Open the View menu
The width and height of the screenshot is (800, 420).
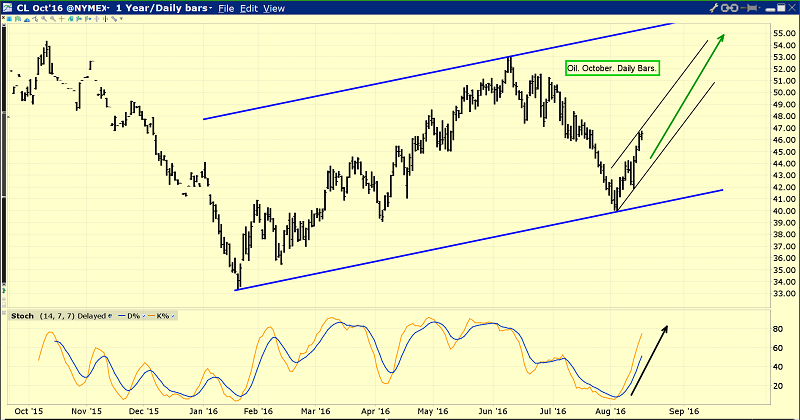(x=274, y=8)
